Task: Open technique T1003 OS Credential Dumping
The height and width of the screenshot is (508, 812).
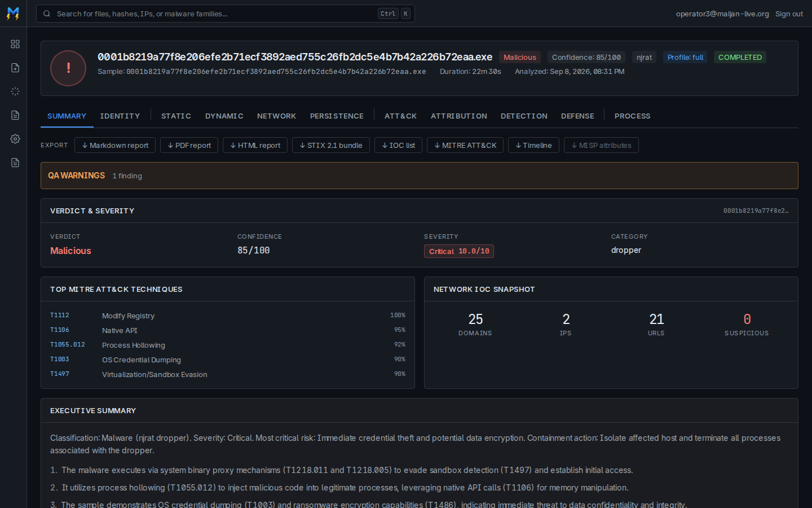Action: coord(228,360)
